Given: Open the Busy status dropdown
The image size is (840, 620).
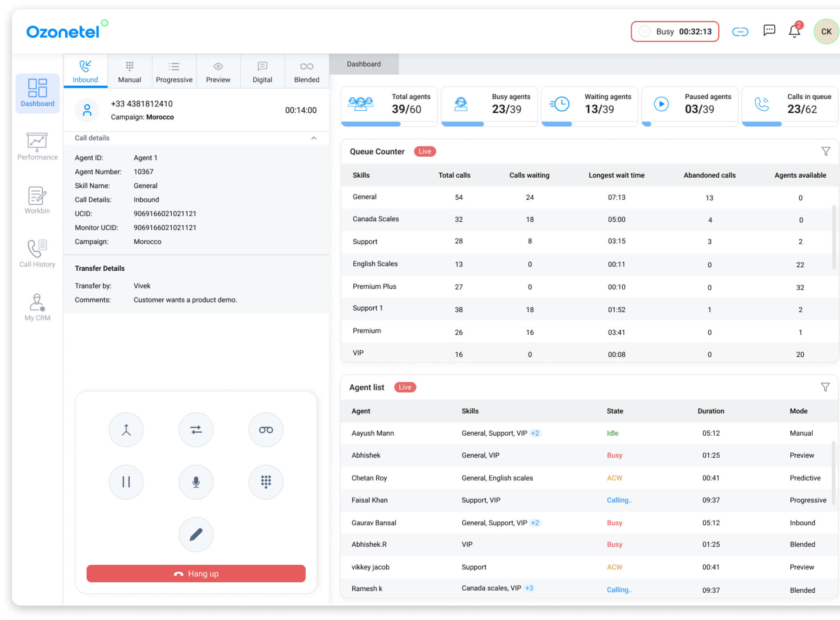Looking at the screenshot, I should point(675,32).
